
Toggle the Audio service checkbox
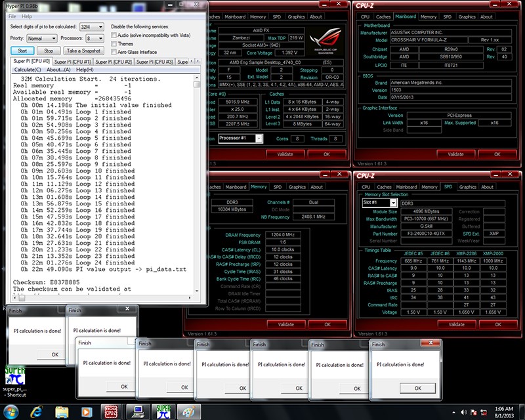tap(114, 35)
